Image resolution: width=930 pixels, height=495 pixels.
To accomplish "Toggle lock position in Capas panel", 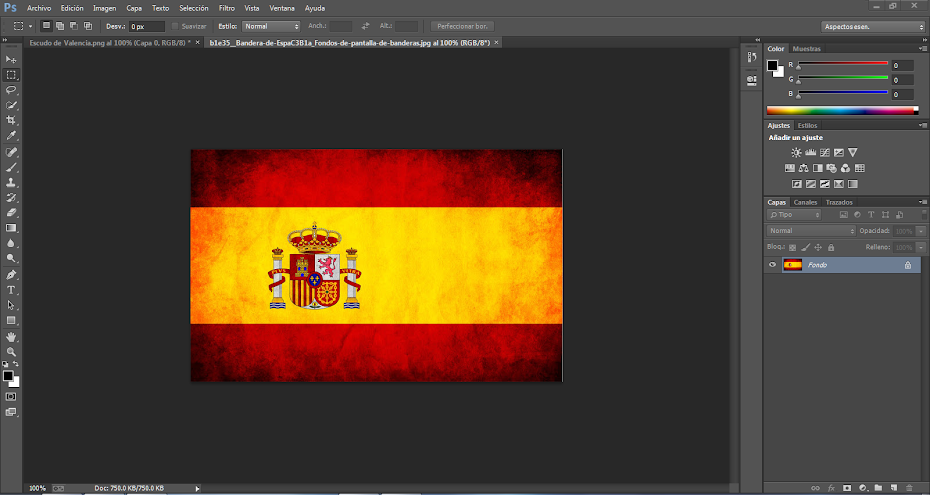I will pyautogui.click(x=818, y=247).
